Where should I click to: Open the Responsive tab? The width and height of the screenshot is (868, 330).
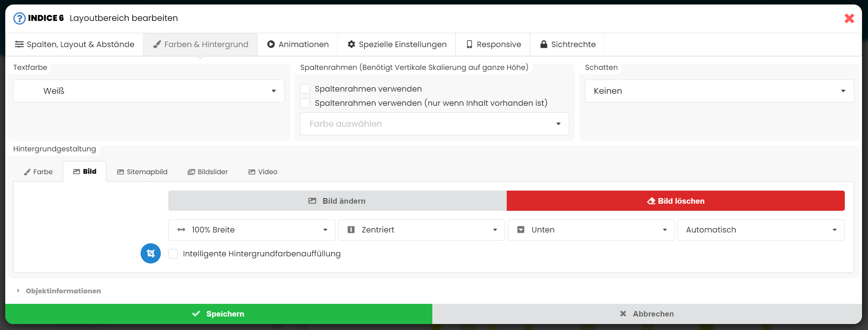[493, 44]
